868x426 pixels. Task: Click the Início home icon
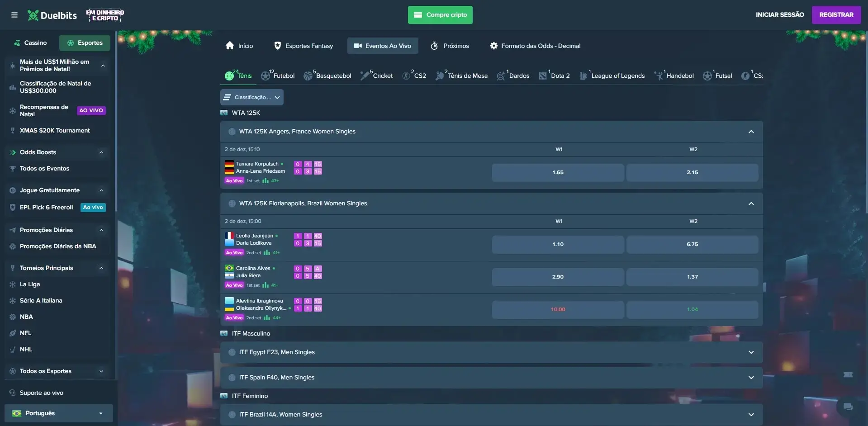click(x=230, y=46)
